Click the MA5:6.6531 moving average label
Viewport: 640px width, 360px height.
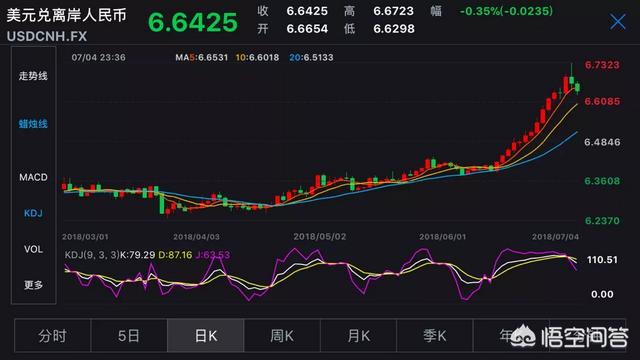202,58
